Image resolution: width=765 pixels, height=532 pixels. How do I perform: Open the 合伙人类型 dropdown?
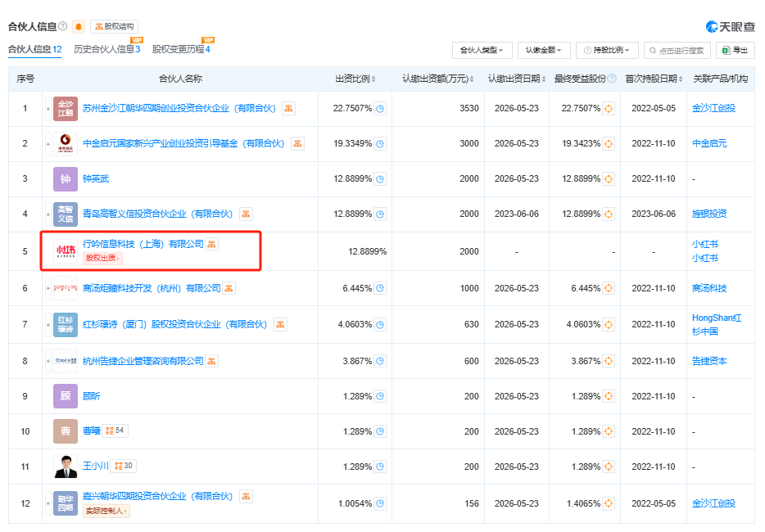[x=483, y=50]
